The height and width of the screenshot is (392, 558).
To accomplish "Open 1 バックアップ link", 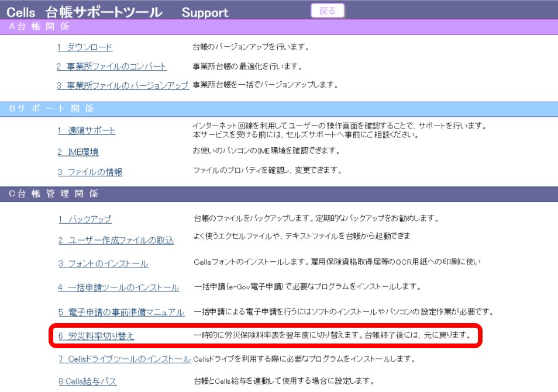I will click(x=85, y=219).
